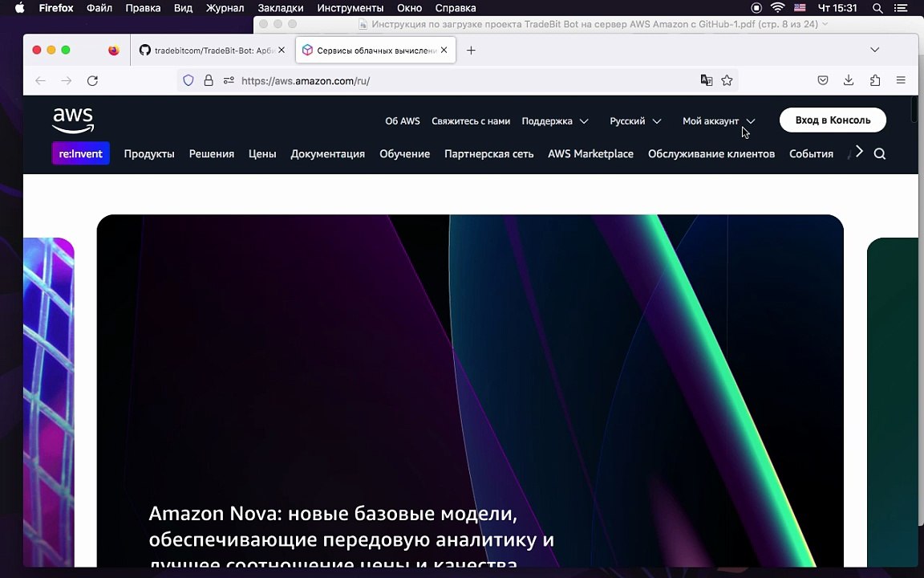
Task: Open a new tab with plus button
Action: tap(471, 50)
